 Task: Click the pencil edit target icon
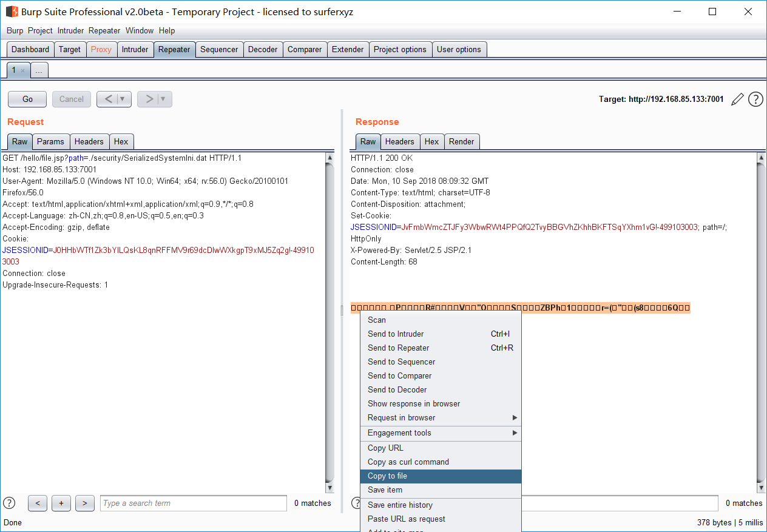point(737,99)
